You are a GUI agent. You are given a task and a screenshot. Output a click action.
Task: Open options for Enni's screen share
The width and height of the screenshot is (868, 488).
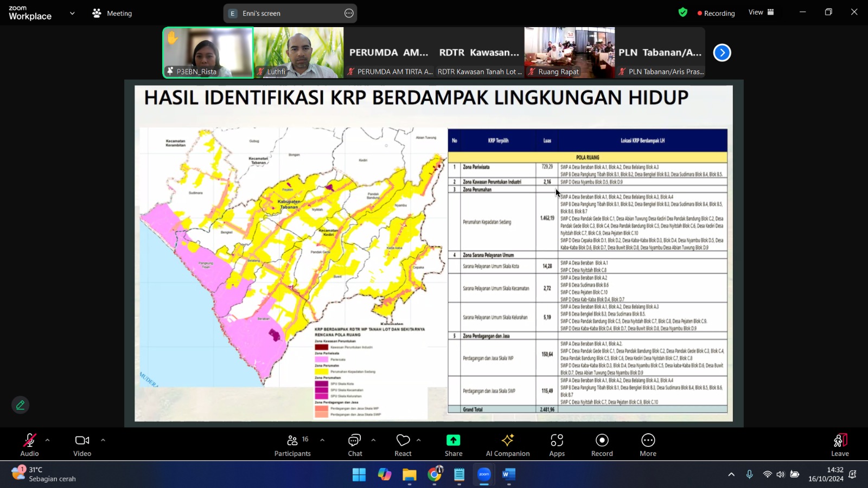[x=349, y=13]
